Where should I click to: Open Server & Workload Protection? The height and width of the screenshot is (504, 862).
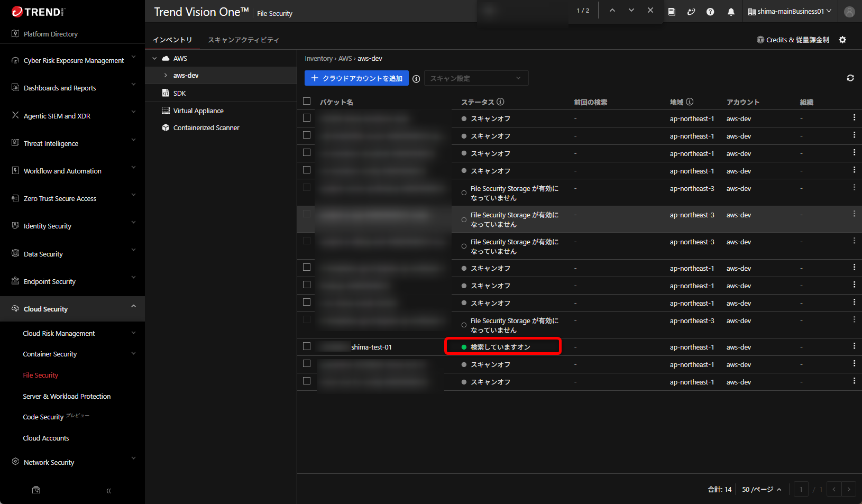pyautogui.click(x=67, y=396)
